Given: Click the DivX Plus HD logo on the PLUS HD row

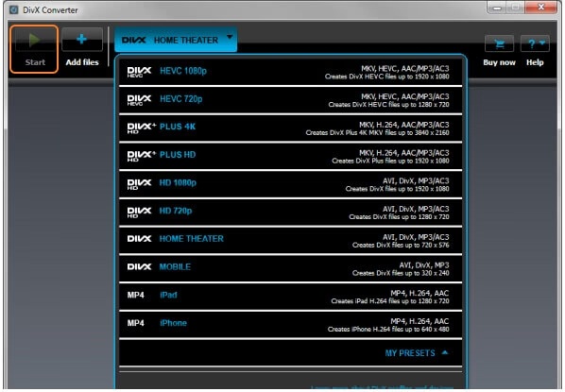Looking at the screenshot, I should pos(142,156).
